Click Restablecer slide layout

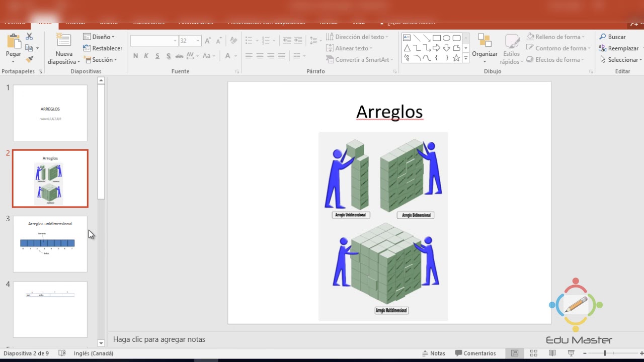(103, 48)
